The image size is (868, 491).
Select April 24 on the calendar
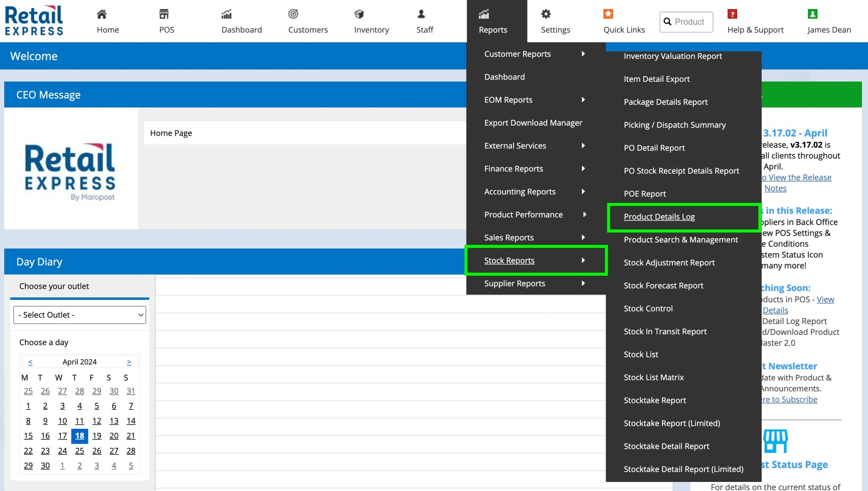tap(63, 451)
